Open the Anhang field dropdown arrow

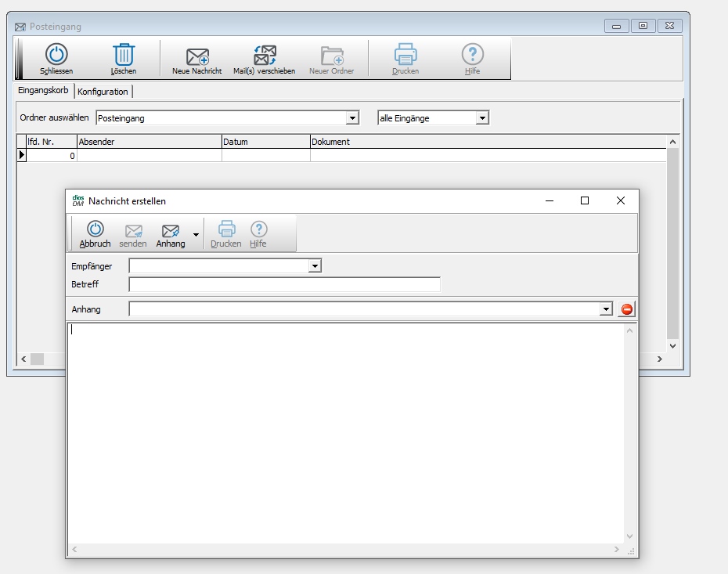[605, 309]
